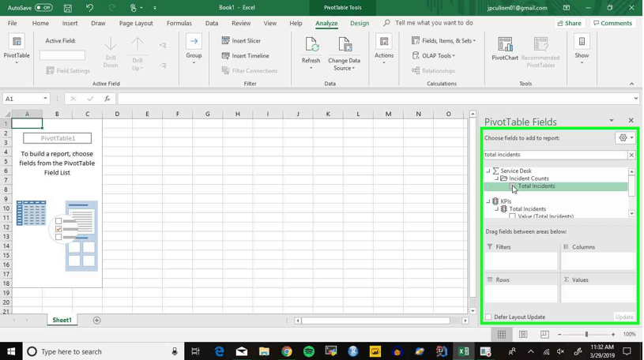The image size is (644, 360).
Task: Expand the formula bar
Action: [636, 99]
